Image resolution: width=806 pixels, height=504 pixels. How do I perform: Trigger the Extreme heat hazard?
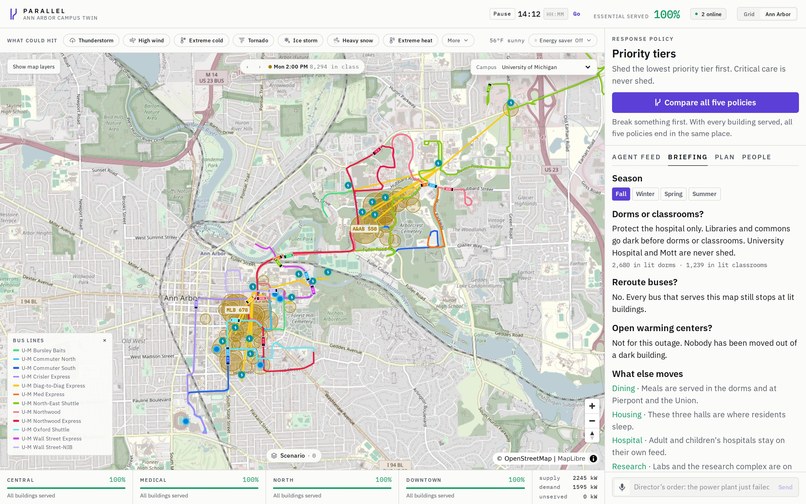[x=411, y=40]
